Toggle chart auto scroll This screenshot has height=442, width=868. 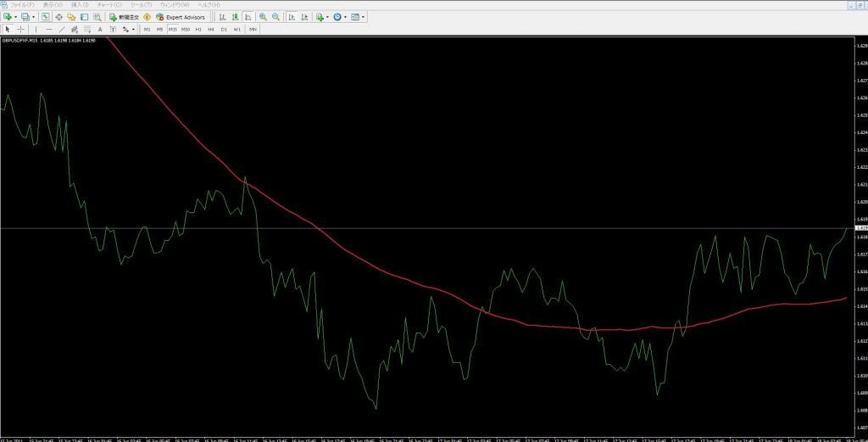coord(292,17)
